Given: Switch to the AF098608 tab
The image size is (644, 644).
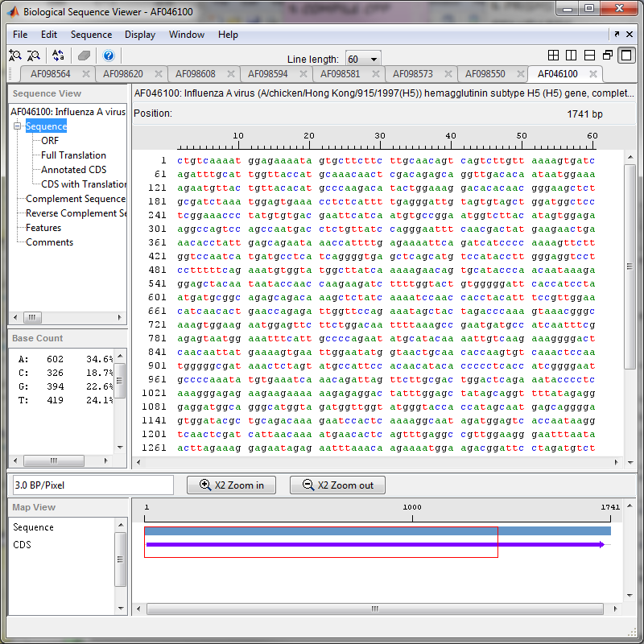Looking at the screenshot, I should point(195,74).
